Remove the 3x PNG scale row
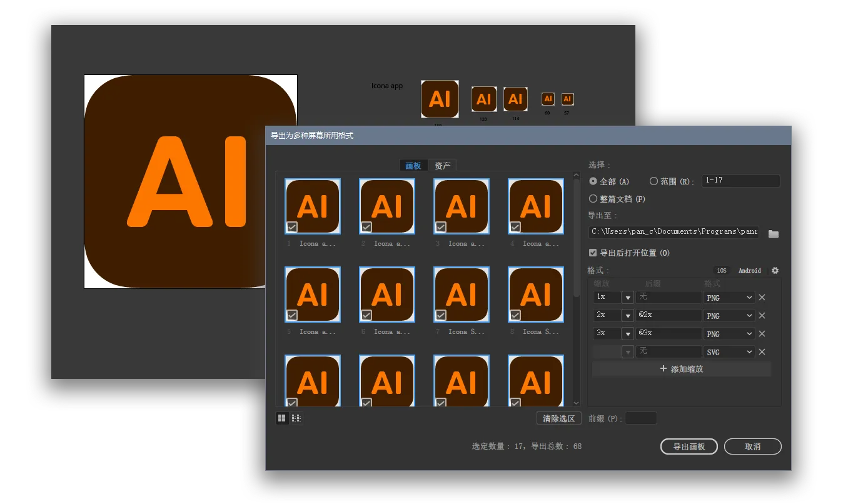863x504 pixels. (x=762, y=333)
